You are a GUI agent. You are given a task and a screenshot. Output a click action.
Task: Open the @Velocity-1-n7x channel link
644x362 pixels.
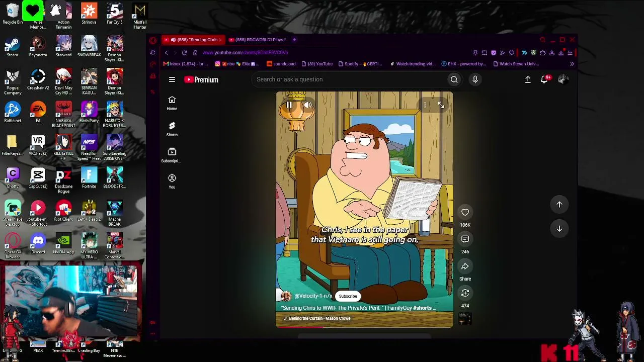pyautogui.click(x=313, y=296)
